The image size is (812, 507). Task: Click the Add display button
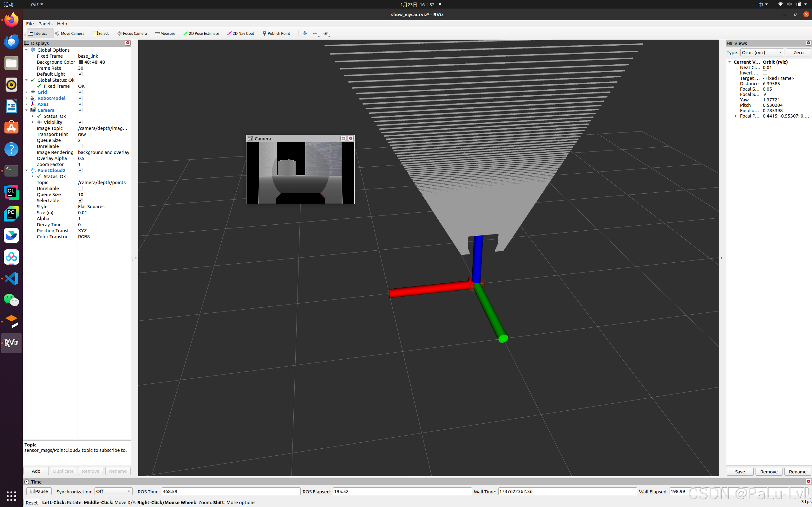pos(36,471)
